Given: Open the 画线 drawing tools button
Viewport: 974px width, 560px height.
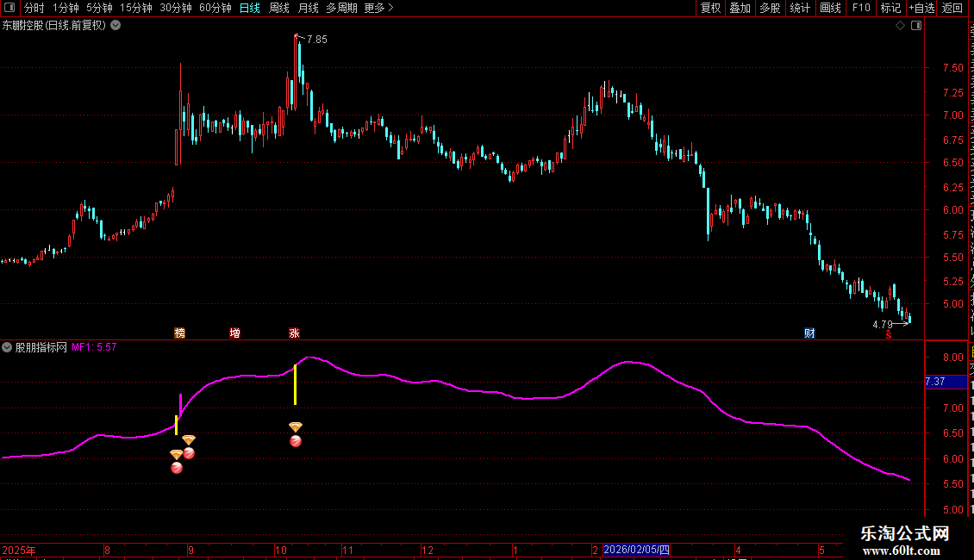Looking at the screenshot, I should [x=830, y=8].
